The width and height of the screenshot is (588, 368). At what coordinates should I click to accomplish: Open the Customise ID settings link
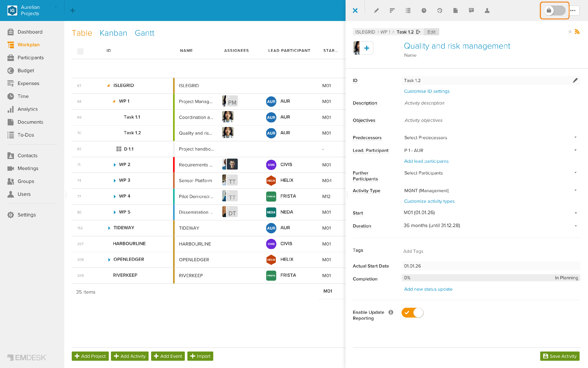[x=427, y=91]
